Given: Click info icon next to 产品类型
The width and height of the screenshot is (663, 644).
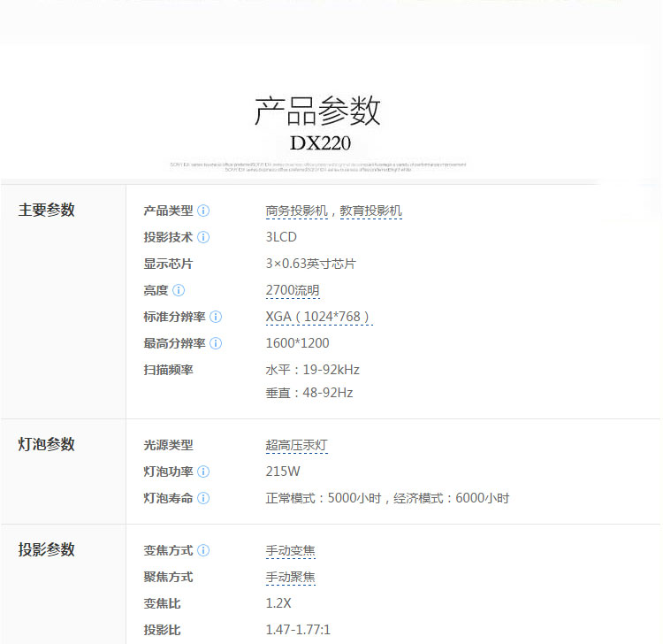Looking at the screenshot, I should [203, 211].
